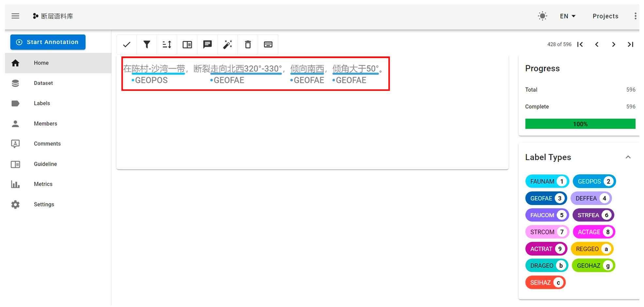Image resolution: width=644 pixels, height=307 pixels.
Task: Click the checkmark approve icon in toolbar
Action: 127,44
